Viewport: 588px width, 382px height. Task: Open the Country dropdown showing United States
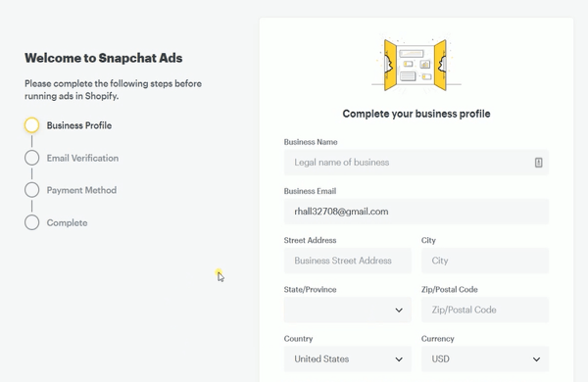(347, 358)
